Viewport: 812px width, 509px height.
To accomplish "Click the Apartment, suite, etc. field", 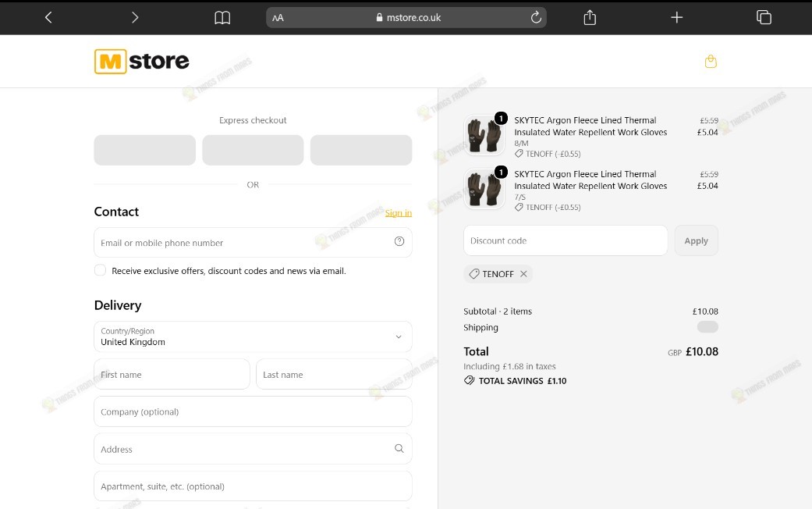I will point(253,486).
